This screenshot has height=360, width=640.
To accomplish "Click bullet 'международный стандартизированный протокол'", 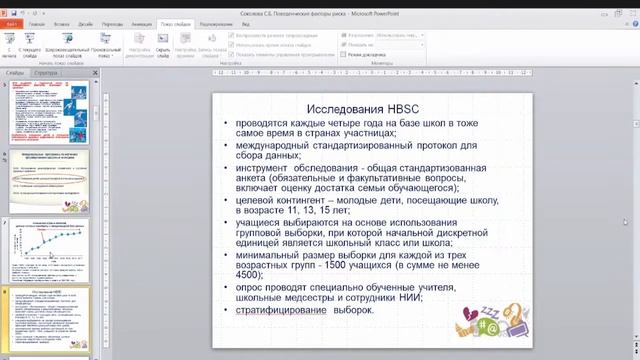I will click(x=356, y=150).
